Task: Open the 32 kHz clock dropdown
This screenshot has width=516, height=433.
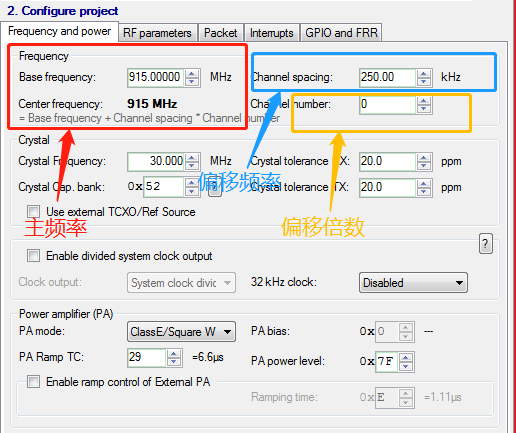Action: click(x=413, y=283)
